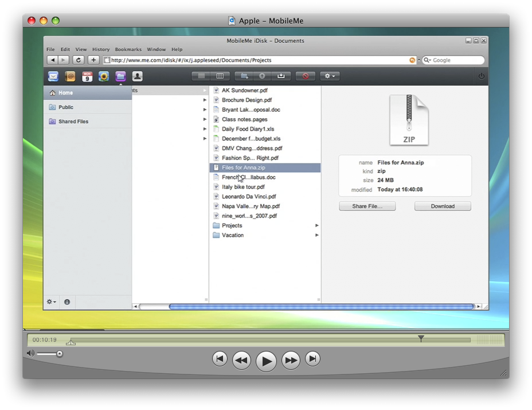Switch to column view in iDisk toolbar

[x=220, y=76]
